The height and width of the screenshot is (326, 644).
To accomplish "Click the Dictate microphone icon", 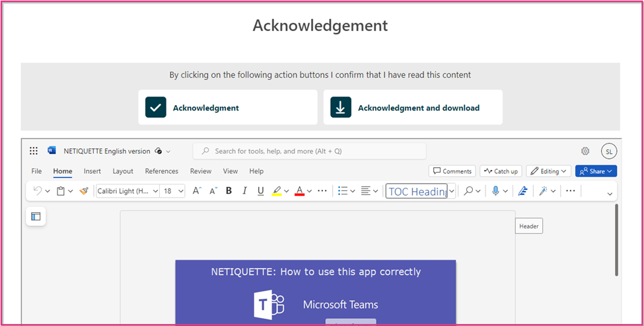I will point(495,191).
